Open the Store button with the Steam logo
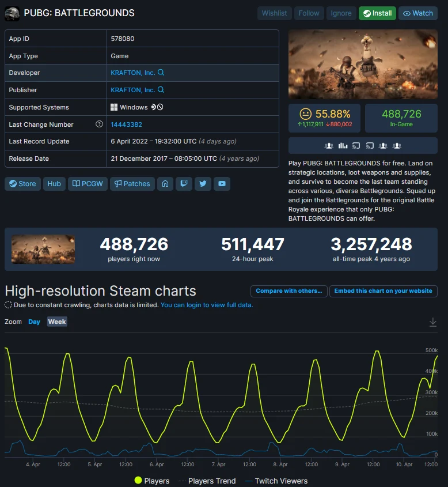Image resolution: width=448 pixels, height=487 pixels. [x=22, y=183]
